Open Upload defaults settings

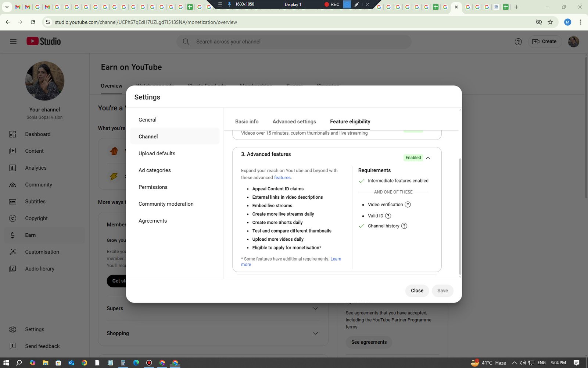pyautogui.click(x=175, y=153)
